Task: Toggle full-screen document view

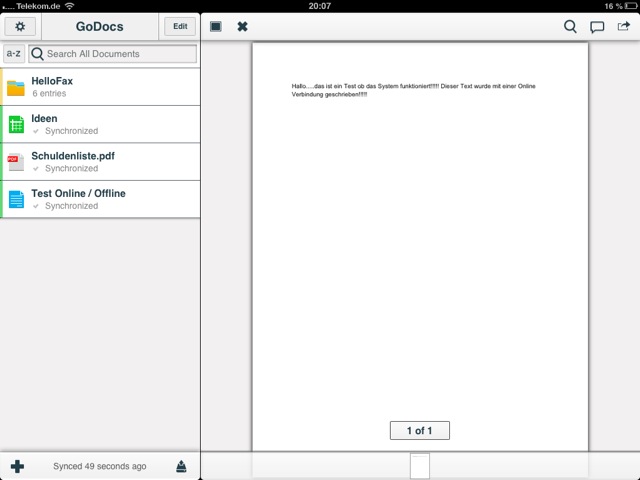Action: tap(216, 27)
